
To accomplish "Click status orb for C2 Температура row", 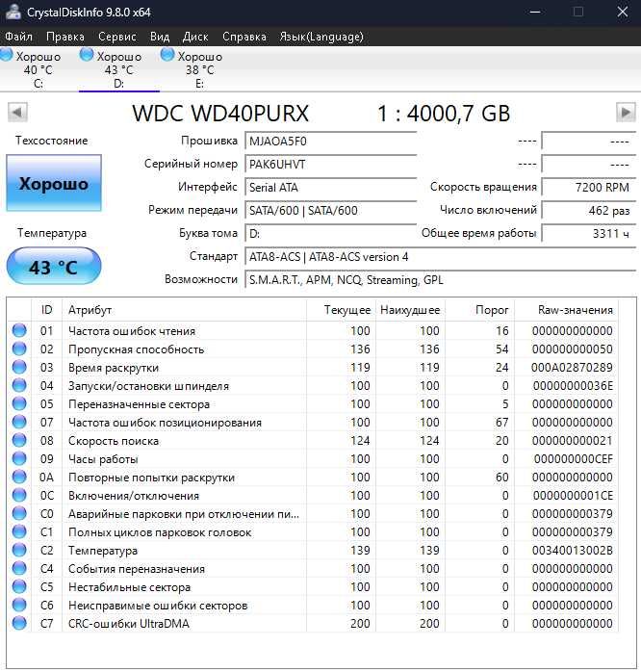I will [19, 550].
